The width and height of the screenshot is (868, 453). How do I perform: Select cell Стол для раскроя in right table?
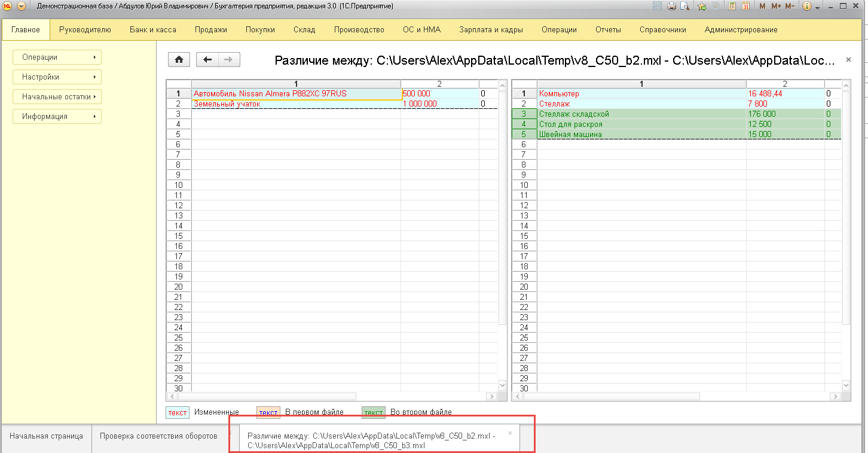641,124
